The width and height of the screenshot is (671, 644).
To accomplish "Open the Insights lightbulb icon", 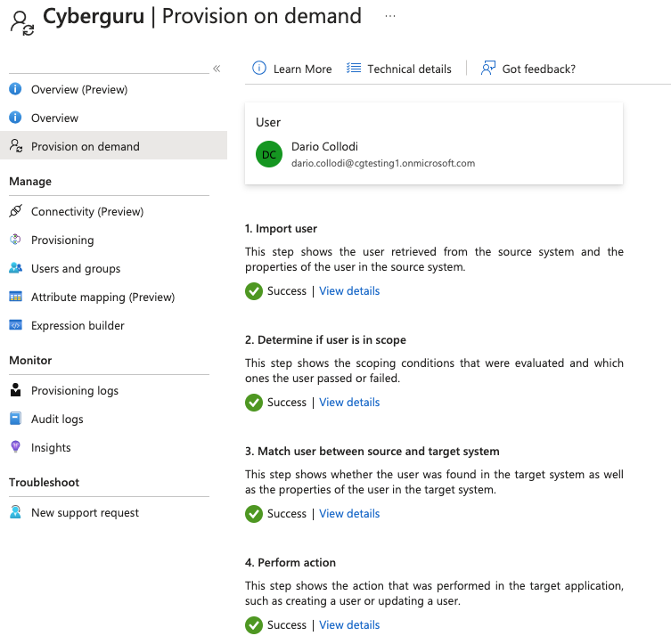I will 15,447.
